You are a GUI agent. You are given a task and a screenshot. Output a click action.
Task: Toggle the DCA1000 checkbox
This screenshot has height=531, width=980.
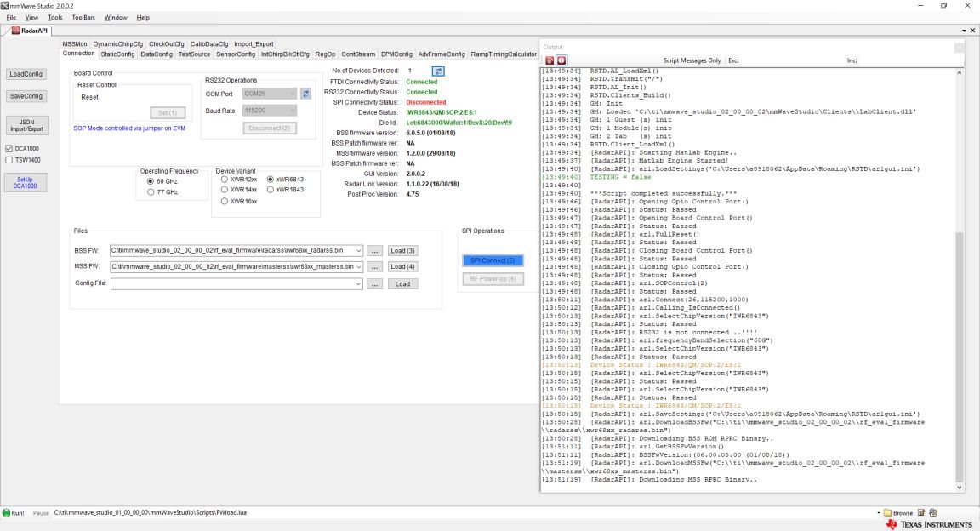[9, 149]
